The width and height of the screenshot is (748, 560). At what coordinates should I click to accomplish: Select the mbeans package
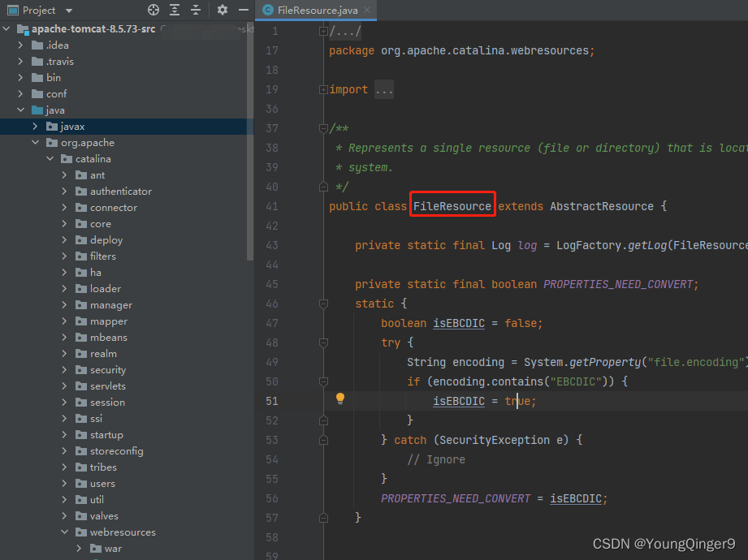[x=109, y=338]
